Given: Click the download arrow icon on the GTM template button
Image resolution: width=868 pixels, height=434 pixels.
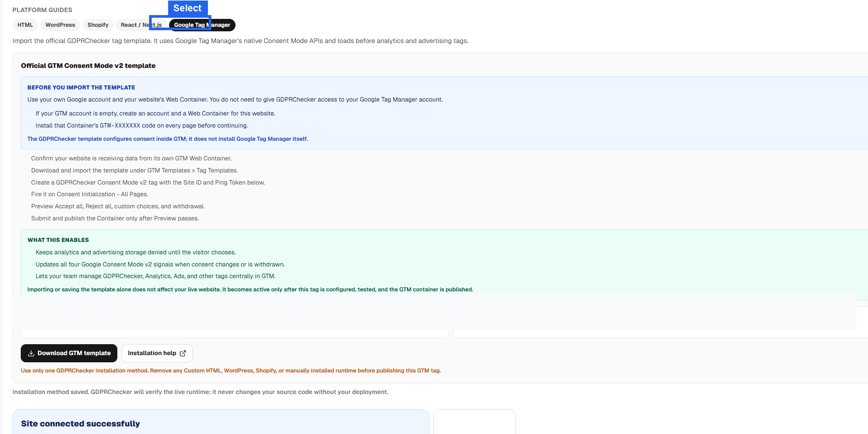Looking at the screenshot, I should pyautogui.click(x=31, y=353).
